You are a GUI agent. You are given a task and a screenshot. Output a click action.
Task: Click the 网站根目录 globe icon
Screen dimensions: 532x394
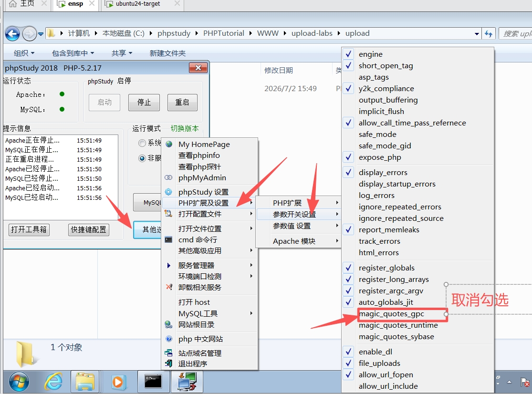pos(168,324)
